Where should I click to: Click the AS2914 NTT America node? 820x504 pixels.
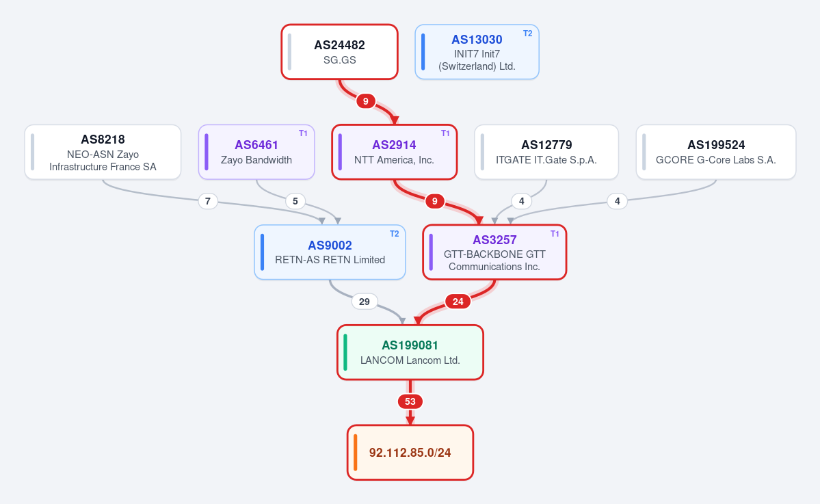395,152
